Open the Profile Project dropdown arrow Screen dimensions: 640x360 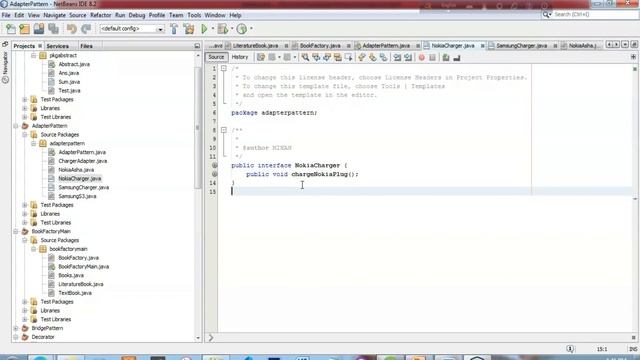coord(251,29)
